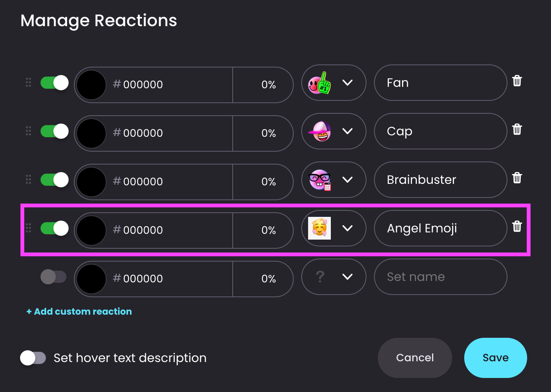Screen dimensions: 551x392
Task: Click the Cancel button
Action: (415, 358)
